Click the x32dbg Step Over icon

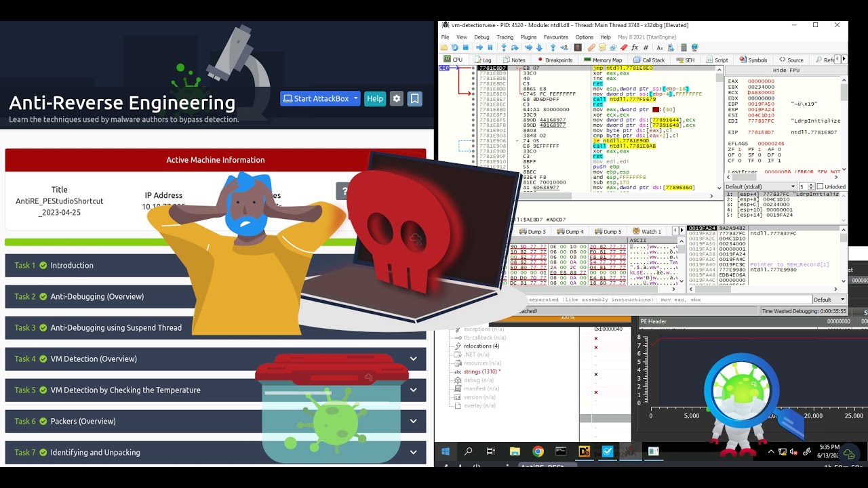[515, 47]
